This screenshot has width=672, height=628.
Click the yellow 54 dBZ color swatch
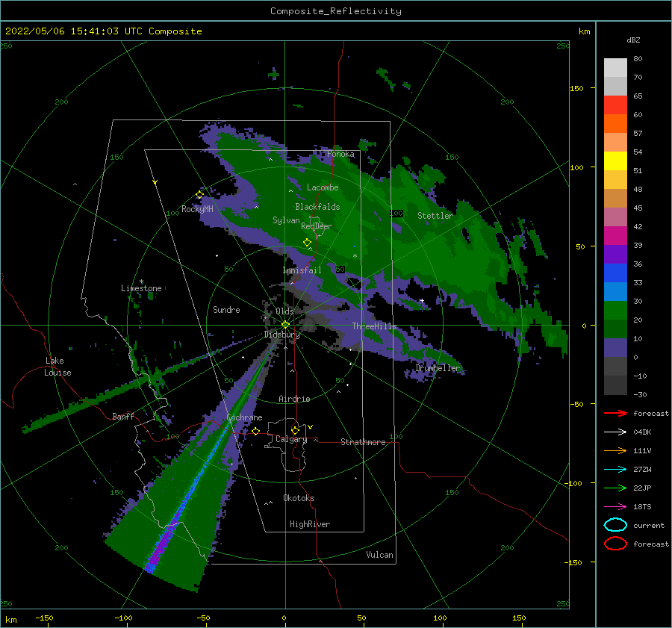(615, 161)
